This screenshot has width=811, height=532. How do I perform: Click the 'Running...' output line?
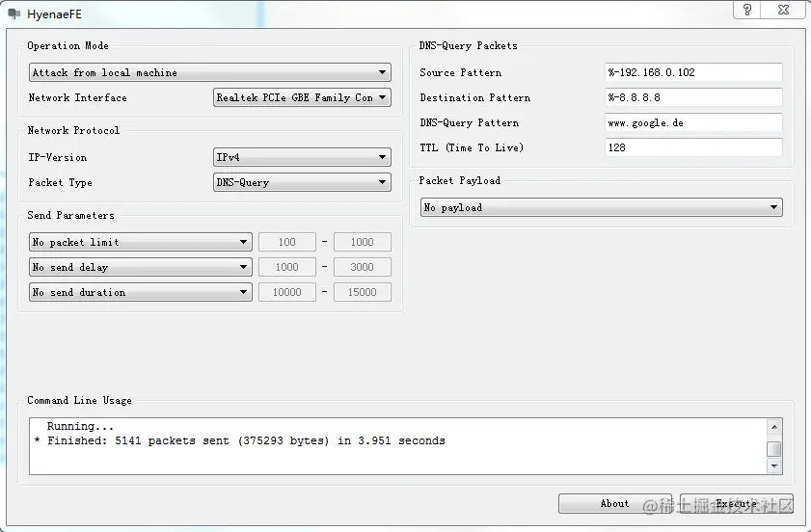tap(80, 427)
